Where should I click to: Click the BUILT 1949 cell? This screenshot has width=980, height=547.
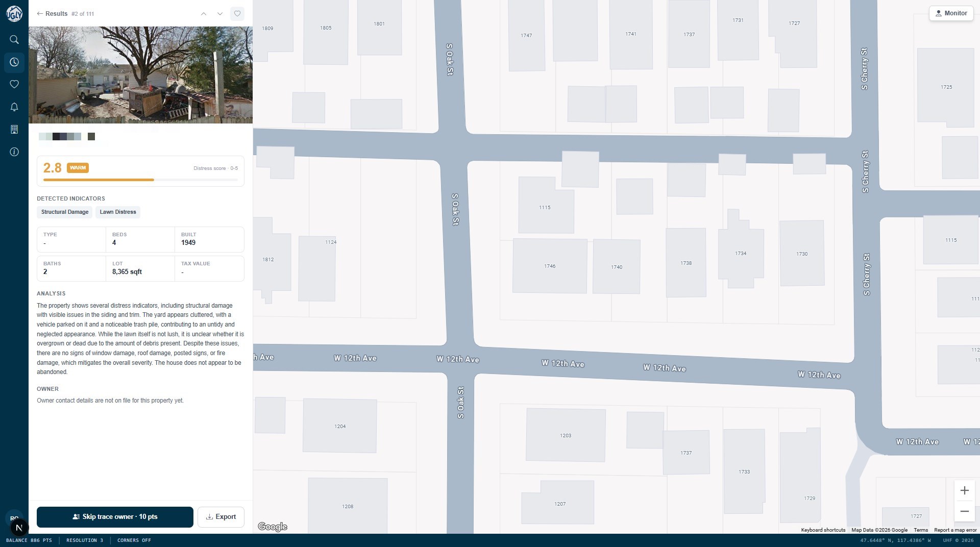click(x=209, y=239)
